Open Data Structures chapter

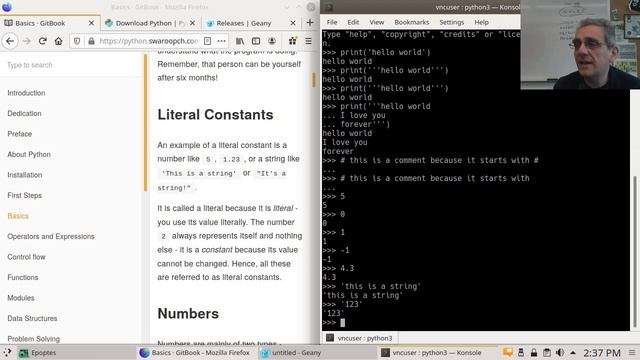32,318
